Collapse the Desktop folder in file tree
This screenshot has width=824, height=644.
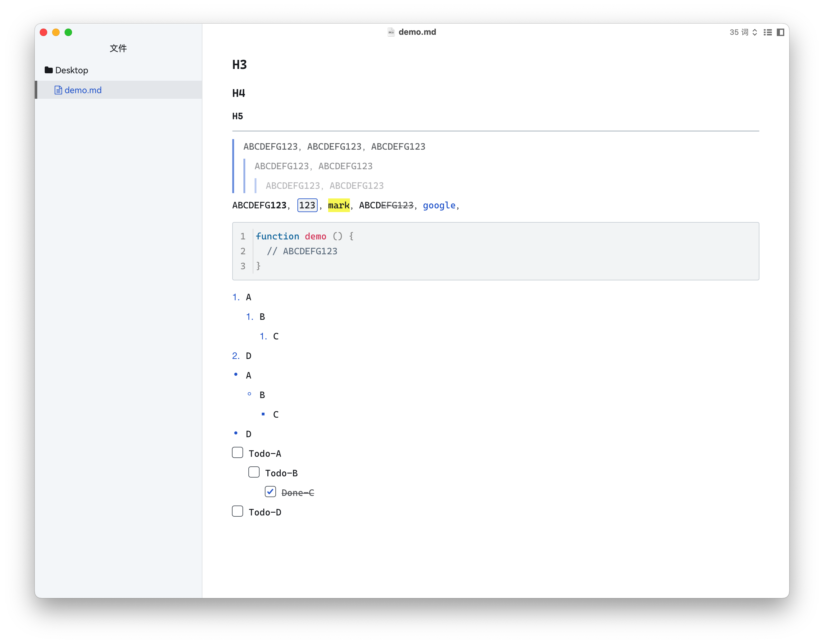pos(72,70)
